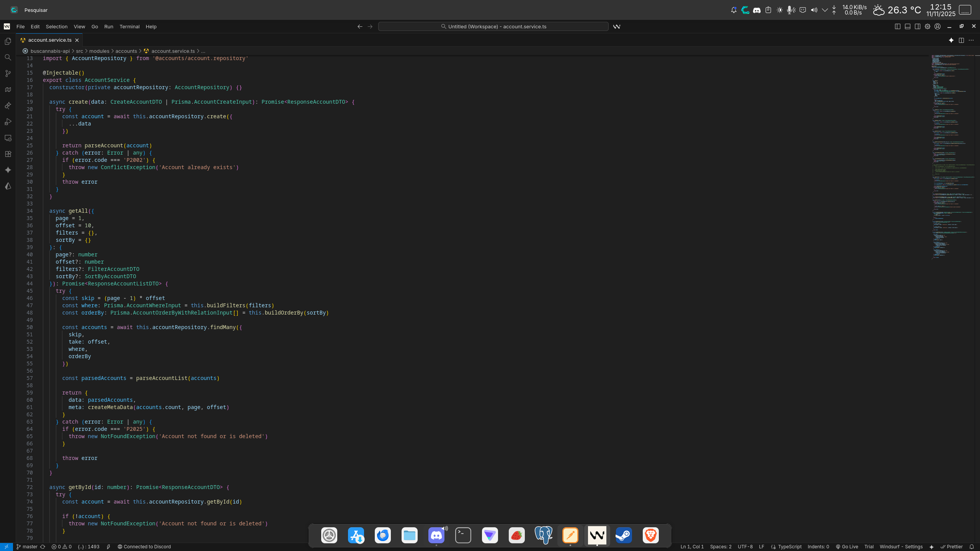Expand the accounts breadcrumb folder
980x551 pixels.
tap(126, 51)
